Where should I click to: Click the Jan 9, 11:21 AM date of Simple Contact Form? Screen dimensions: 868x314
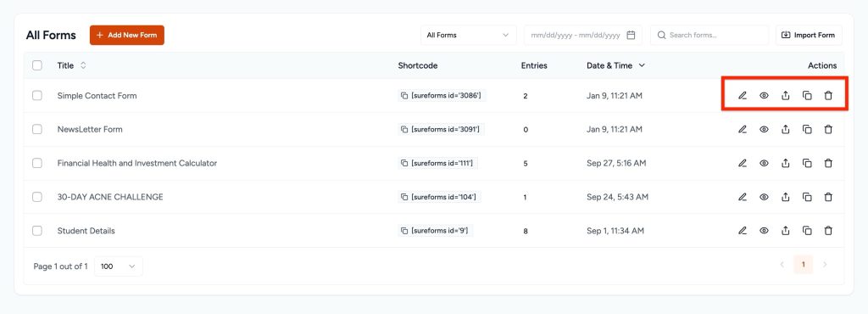pyautogui.click(x=615, y=96)
